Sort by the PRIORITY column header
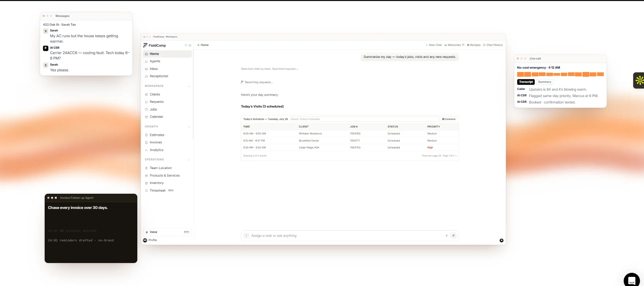Viewport: 644px width, 286px height. click(x=434, y=127)
